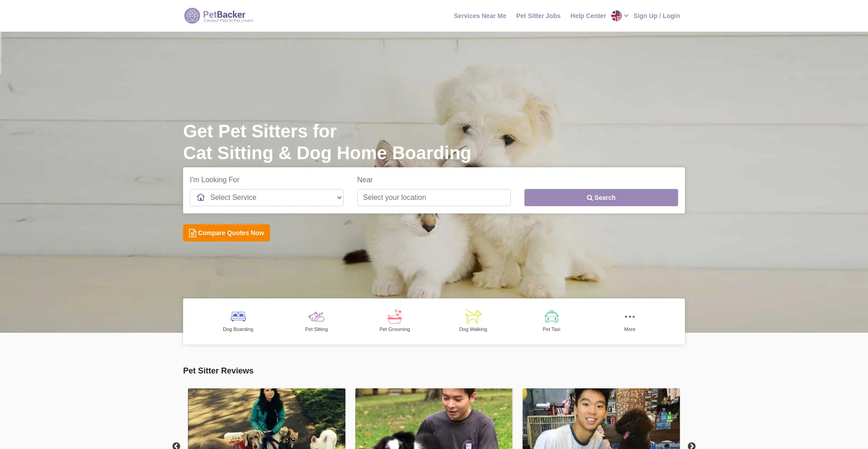Go to previous reviews with left arrow
Viewport: 868px width, 449px height.
point(176,446)
